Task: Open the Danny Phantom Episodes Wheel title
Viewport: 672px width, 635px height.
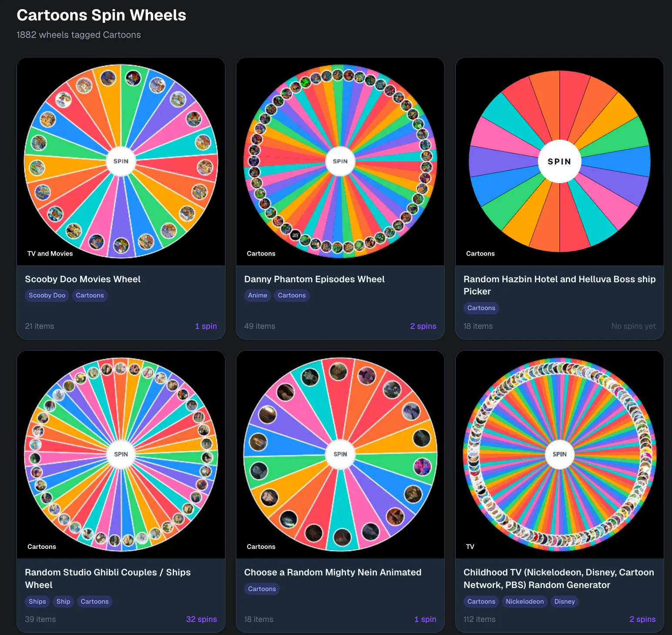Action: tap(314, 279)
